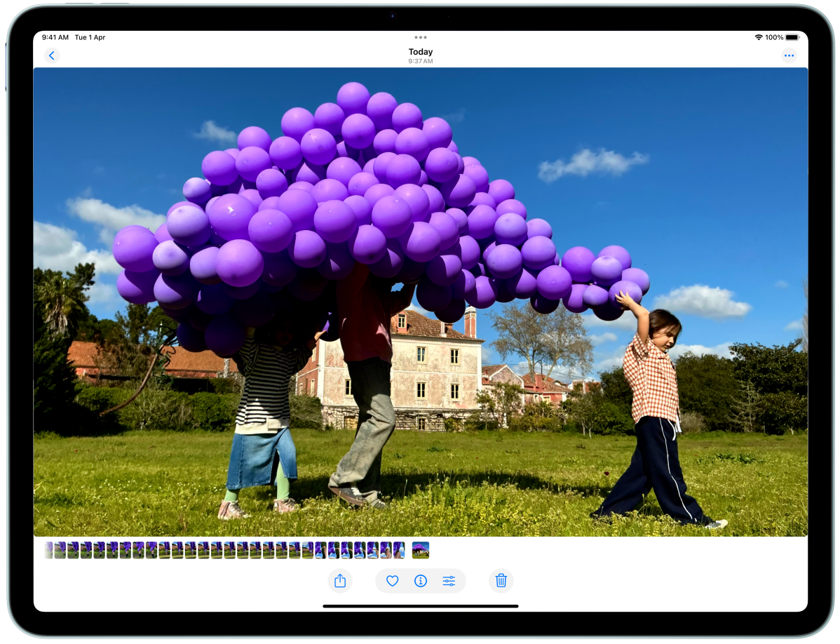Favorite the photo with the heart
840x644 pixels.
click(x=393, y=581)
